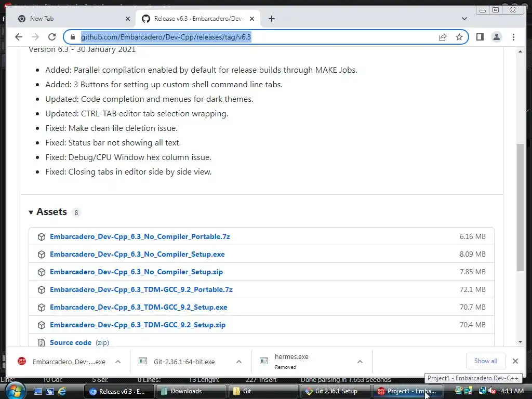Click package icon beside TDM-GCC_9.2_Portable.7z
Screen dimensions: 532x399
[x=42, y=290]
